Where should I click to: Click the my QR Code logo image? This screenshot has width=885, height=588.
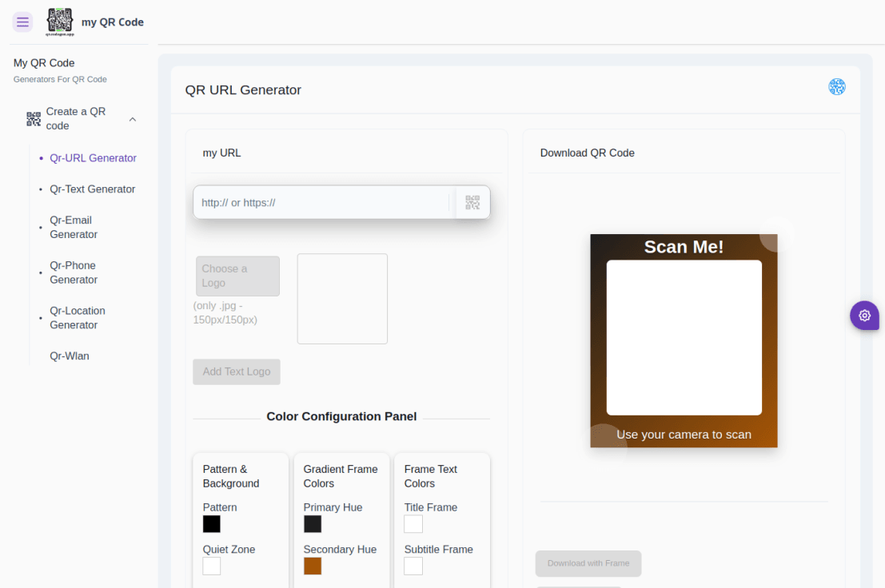(60, 22)
